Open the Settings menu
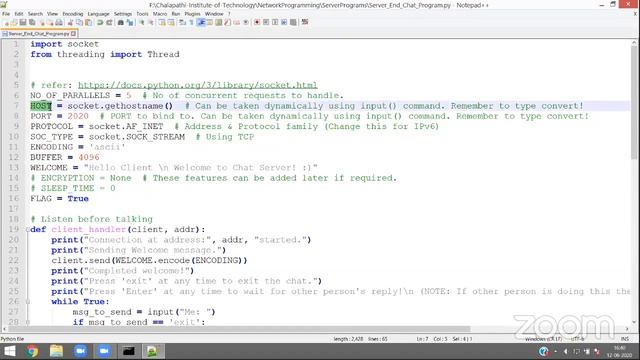Screen dimensions: 640x360 pos(123,14)
